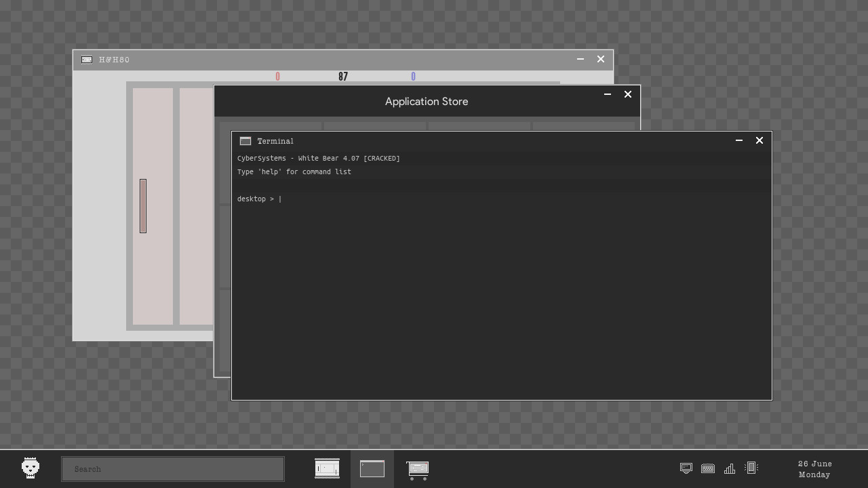Close the Application Store window

(x=628, y=94)
